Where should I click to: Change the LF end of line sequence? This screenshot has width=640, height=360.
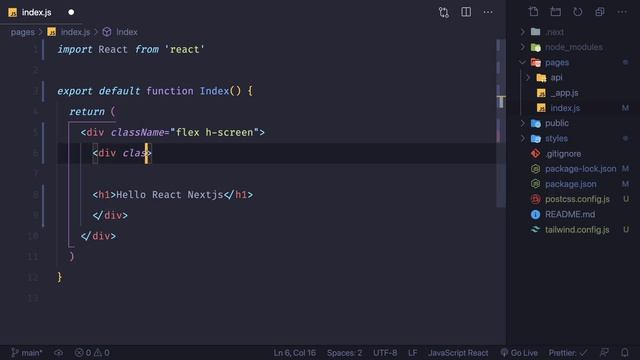click(413, 353)
